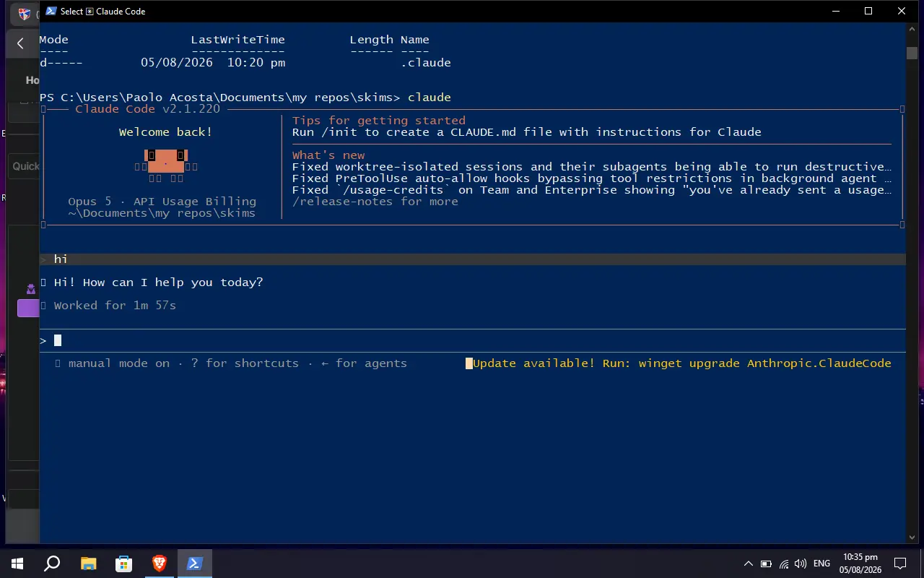
Task: Click the 'Claude Code v2.1.220' header
Action: pyautogui.click(x=148, y=109)
